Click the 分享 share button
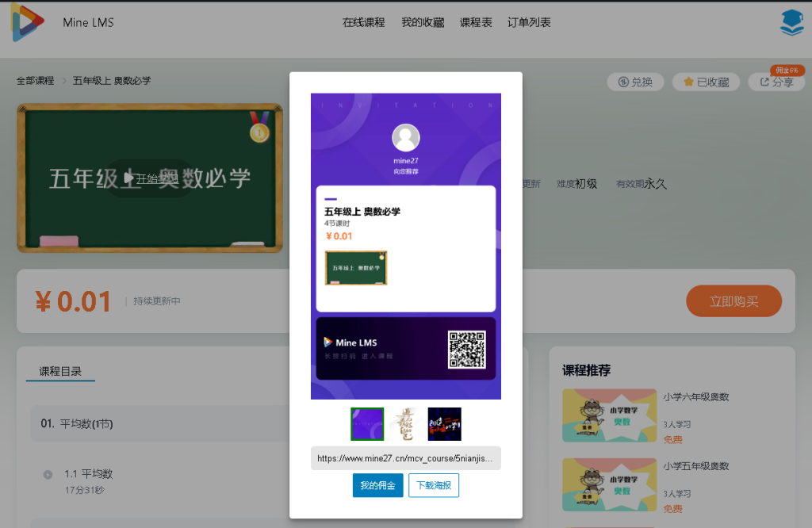 [x=776, y=82]
